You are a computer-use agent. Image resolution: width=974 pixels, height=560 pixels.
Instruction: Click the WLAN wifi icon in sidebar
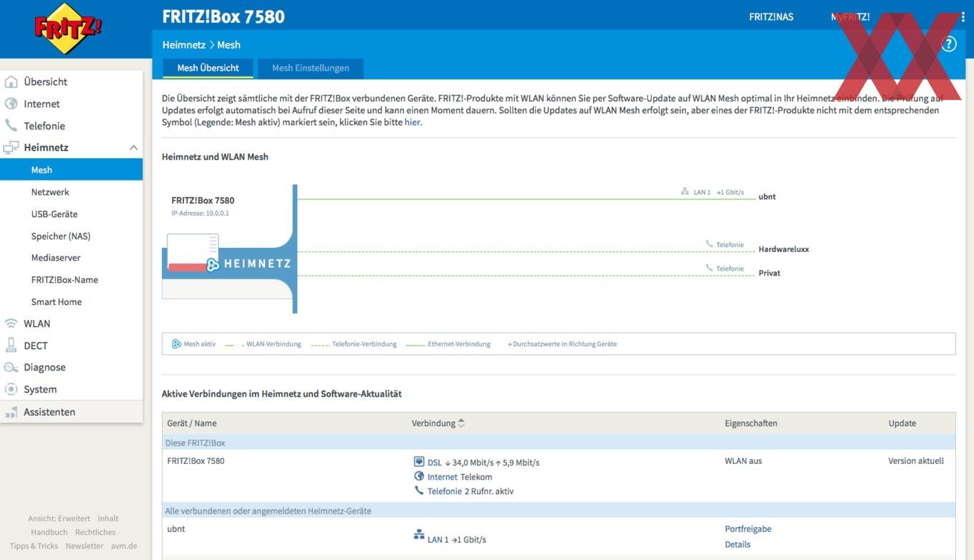tap(11, 324)
